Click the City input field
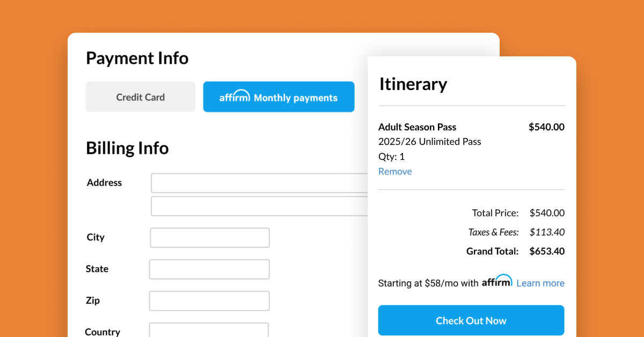This screenshot has height=337, width=644. tap(209, 237)
